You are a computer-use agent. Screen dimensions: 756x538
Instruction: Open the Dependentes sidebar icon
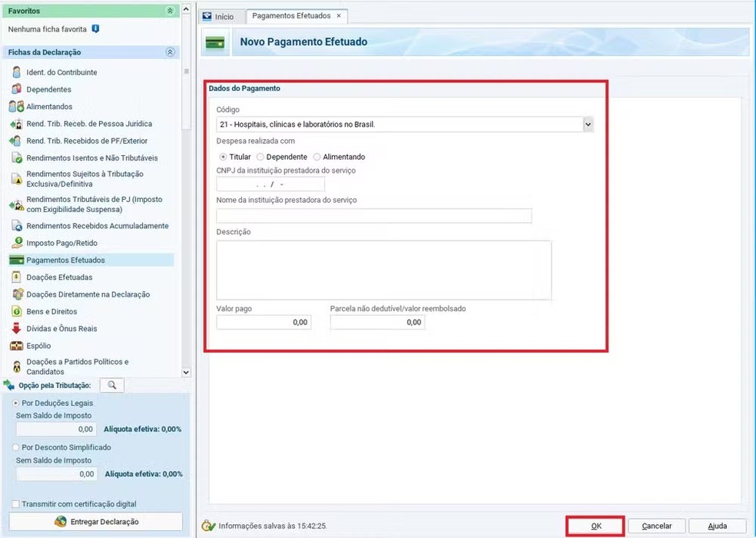coord(16,89)
